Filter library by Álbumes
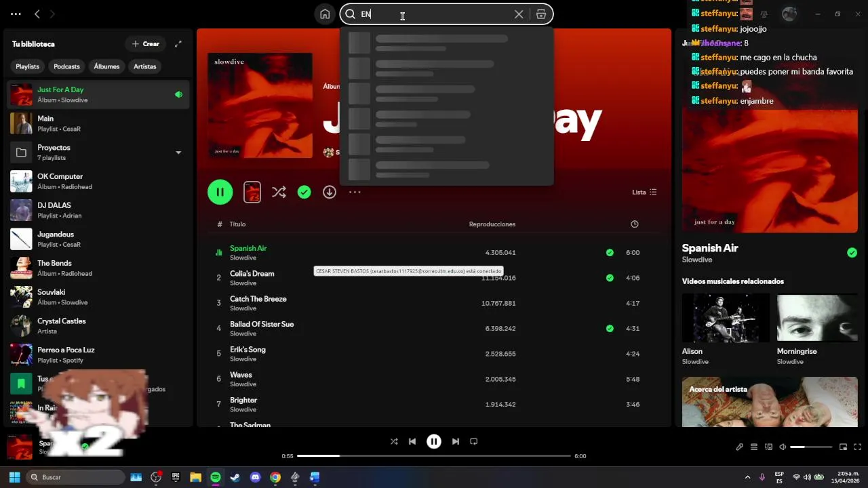 pyautogui.click(x=106, y=66)
